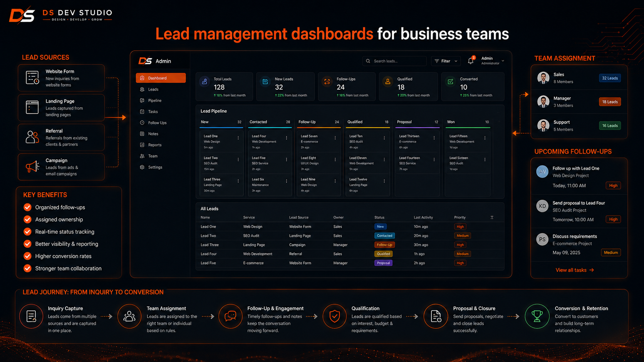
Task: Click the Team sidebar icon
Action: (x=142, y=156)
